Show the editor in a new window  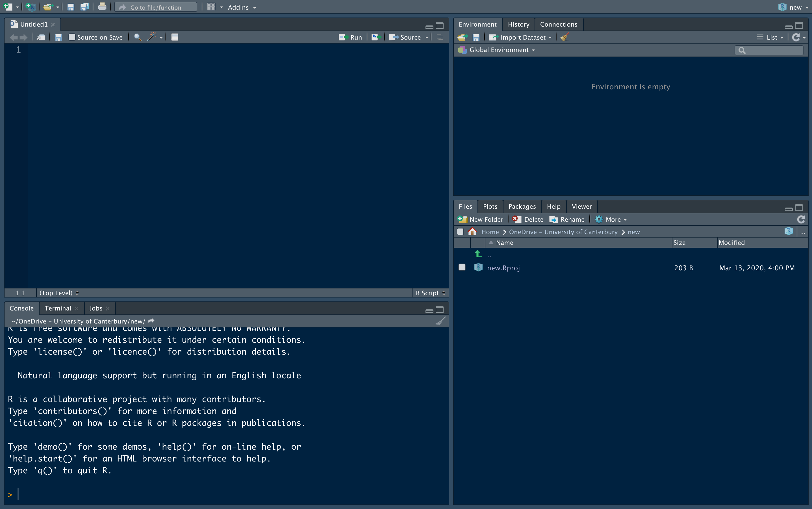click(x=41, y=37)
